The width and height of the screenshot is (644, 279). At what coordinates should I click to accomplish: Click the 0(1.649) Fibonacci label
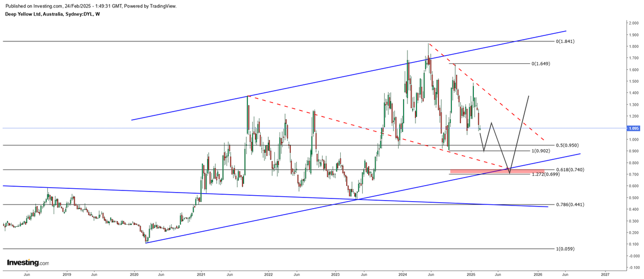[x=540, y=63]
